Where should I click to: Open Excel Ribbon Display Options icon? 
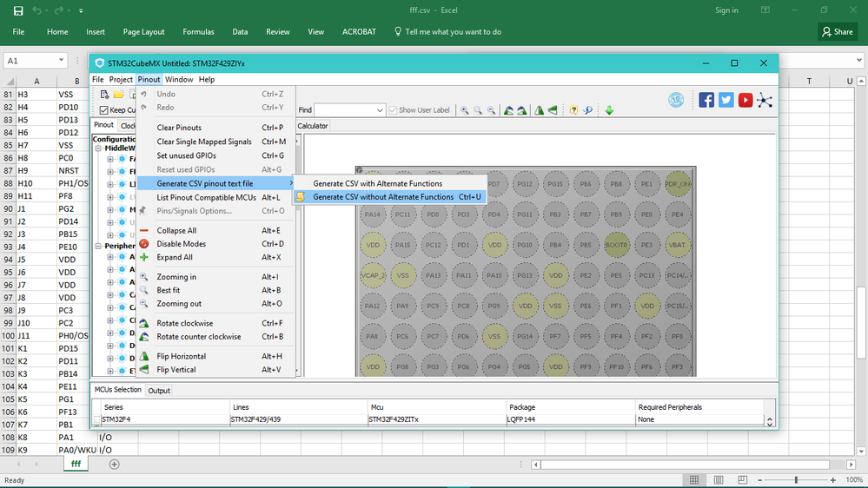point(765,10)
